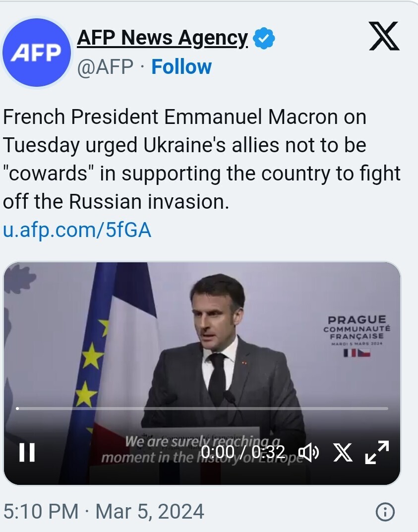Open the AFP profile avatar

click(37, 52)
